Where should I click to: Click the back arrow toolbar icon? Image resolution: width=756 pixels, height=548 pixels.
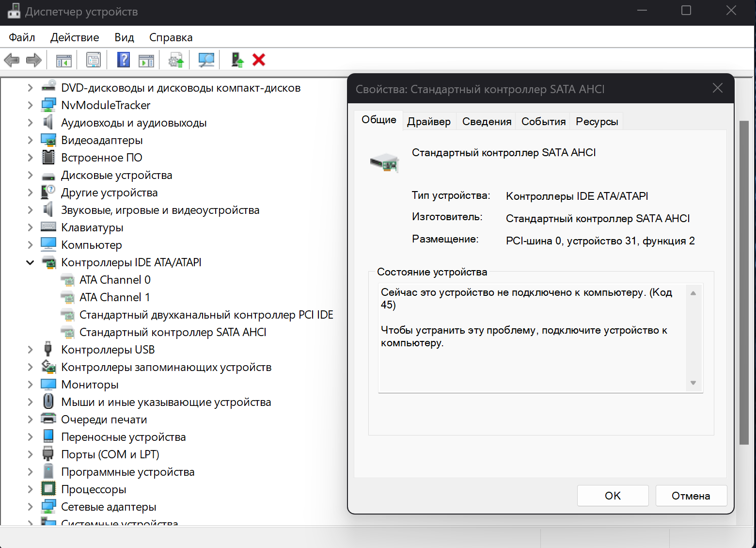click(x=12, y=60)
